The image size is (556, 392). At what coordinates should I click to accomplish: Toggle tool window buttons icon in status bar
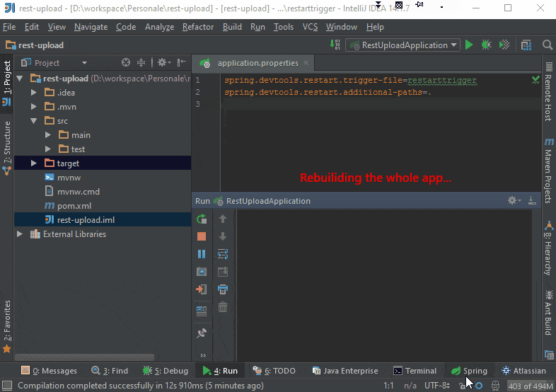(7, 385)
